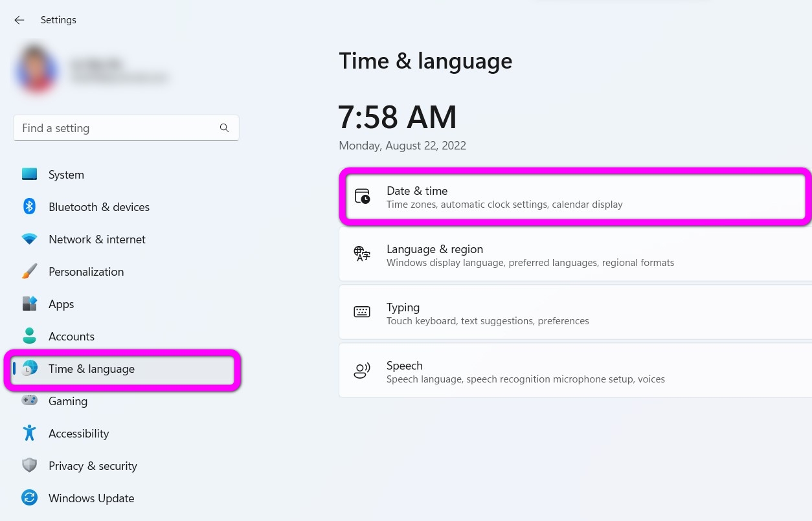Image resolution: width=812 pixels, height=521 pixels.
Task: Open Language & region settings
Action: click(x=575, y=255)
